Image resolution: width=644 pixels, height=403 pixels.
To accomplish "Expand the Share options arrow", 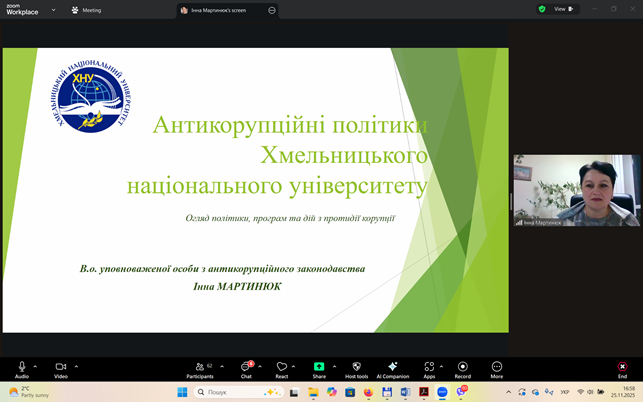I will pos(334,366).
